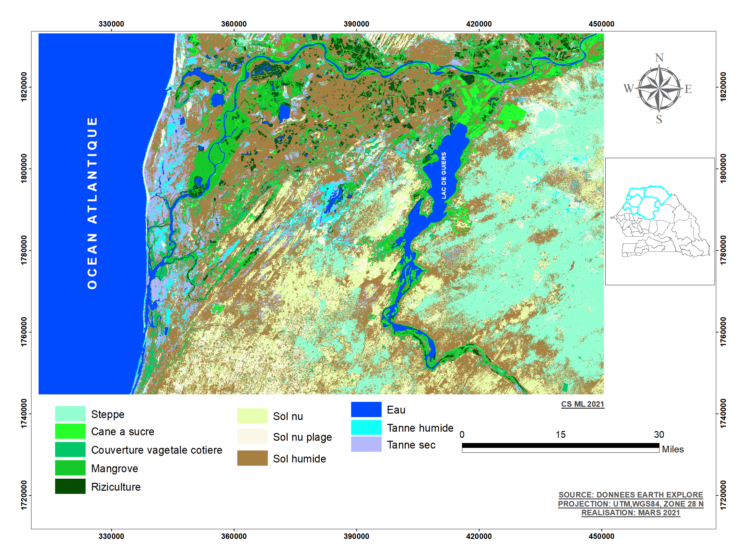Click the Sol nu plage swatch
Screen dimensions: 747x560
pyautogui.click(x=252, y=437)
